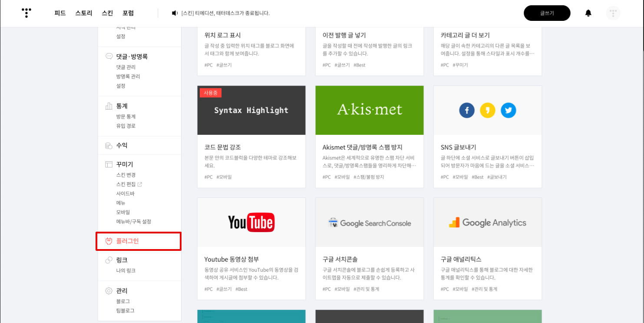
Task: Click the 사용중 badge on Syntax Highlight
Action: 211,93
